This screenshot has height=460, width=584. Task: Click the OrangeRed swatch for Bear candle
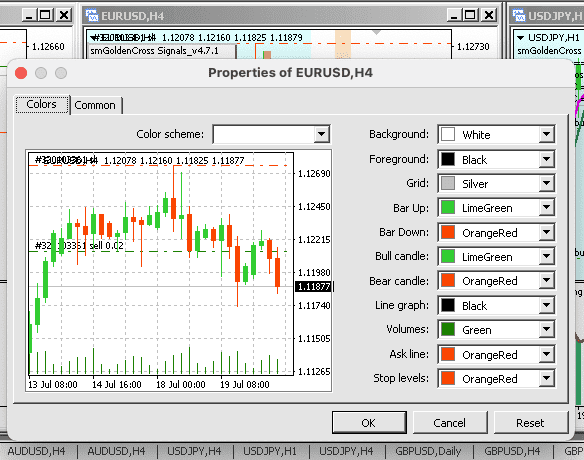448,280
